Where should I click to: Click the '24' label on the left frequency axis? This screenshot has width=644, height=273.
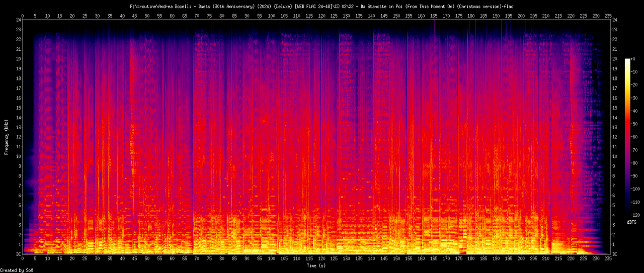click(x=19, y=20)
